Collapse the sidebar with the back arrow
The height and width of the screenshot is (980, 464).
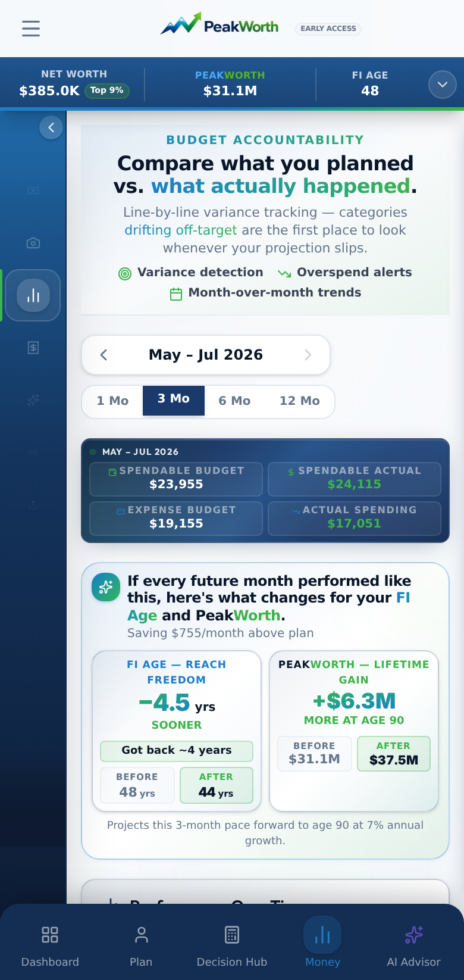(x=51, y=127)
